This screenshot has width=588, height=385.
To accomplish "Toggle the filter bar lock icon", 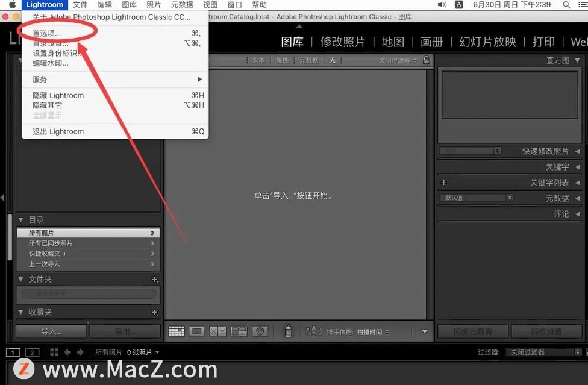I will 427,60.
